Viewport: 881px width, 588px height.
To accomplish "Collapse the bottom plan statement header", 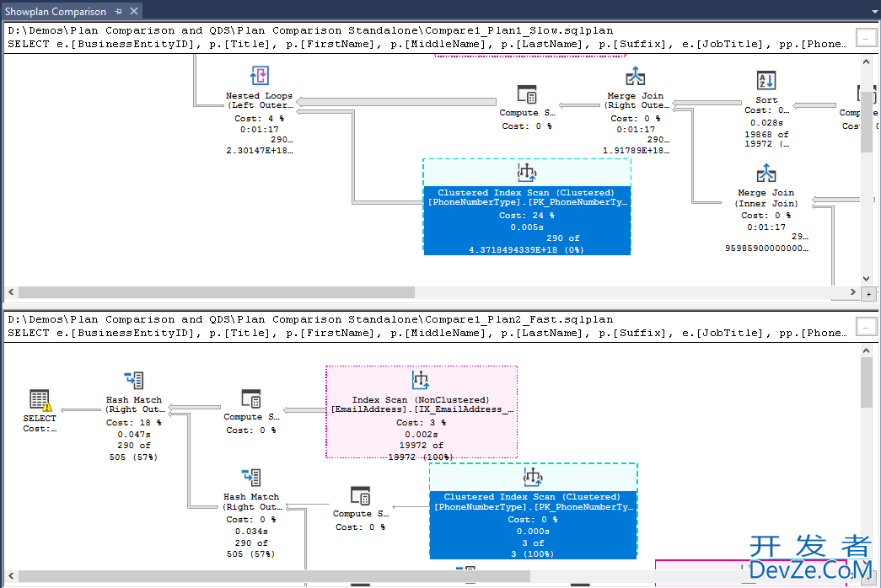I will 866,326.
